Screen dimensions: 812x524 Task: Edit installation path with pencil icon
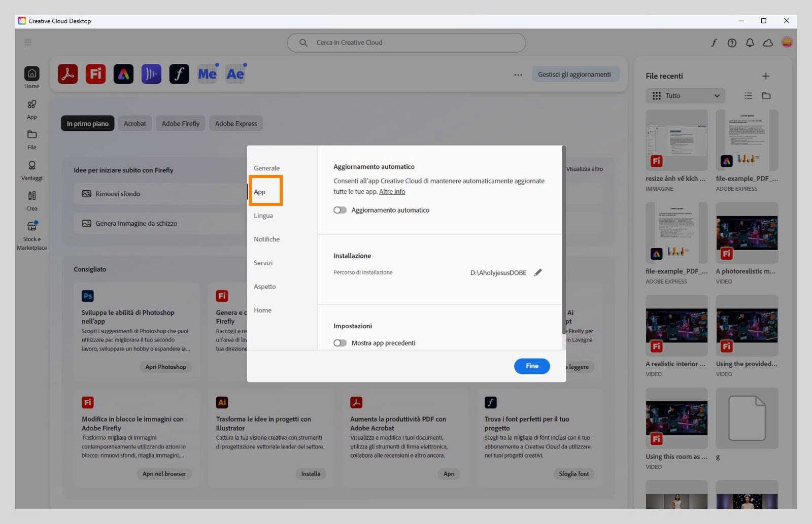tap(538, 272)
